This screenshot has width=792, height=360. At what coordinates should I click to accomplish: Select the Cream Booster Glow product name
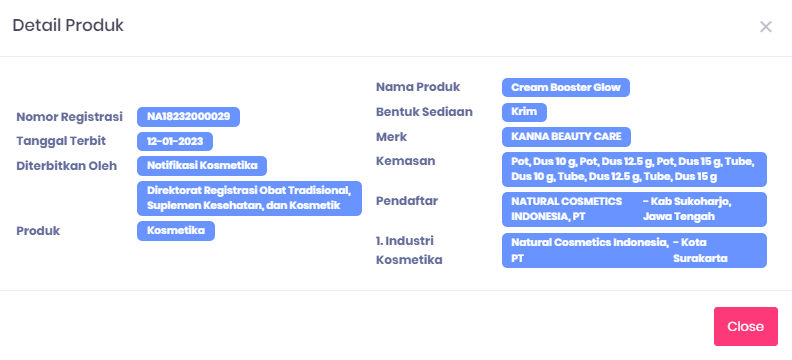point(566,87)
